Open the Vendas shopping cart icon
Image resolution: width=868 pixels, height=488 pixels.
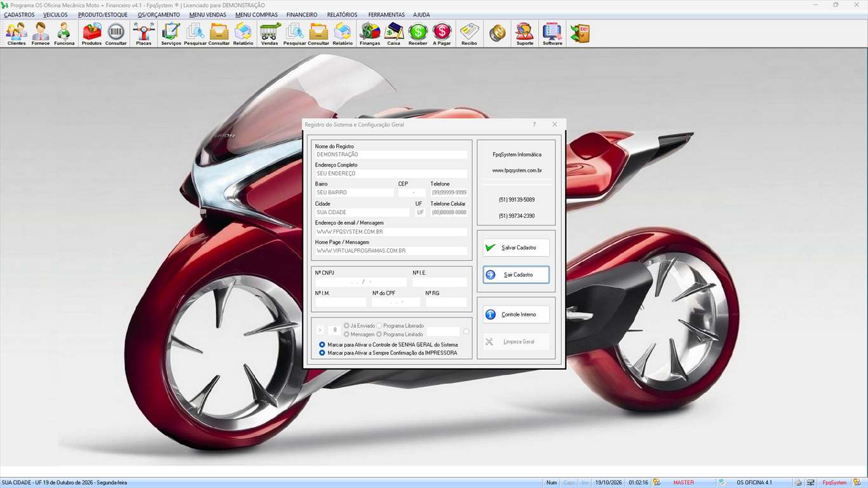(x=269, y=34)
